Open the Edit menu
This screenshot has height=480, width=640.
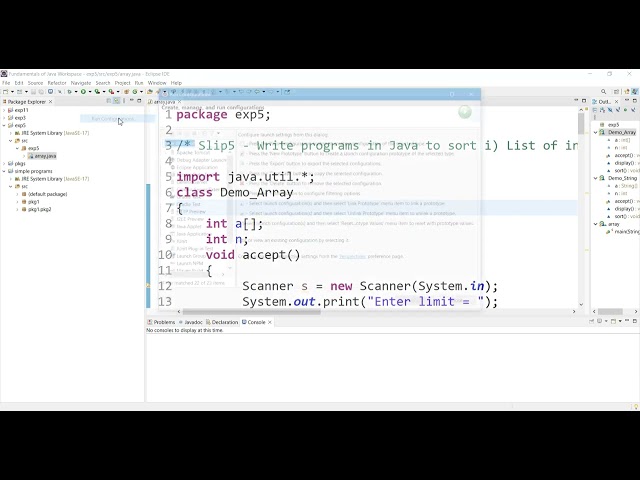pyautogui.click(x=19, y=83)
